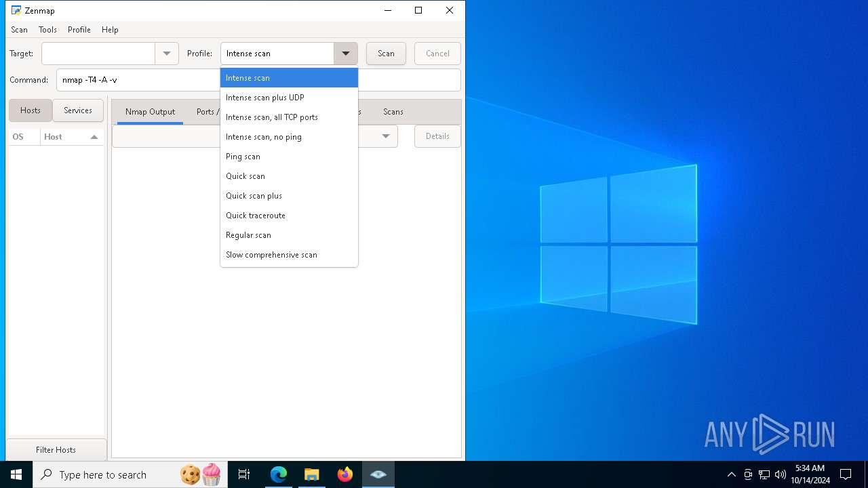The height and width of the screenshot is (488, 868).
Task: Collapse the Profile dropdown arrow
Action: [x=346, y=54]
